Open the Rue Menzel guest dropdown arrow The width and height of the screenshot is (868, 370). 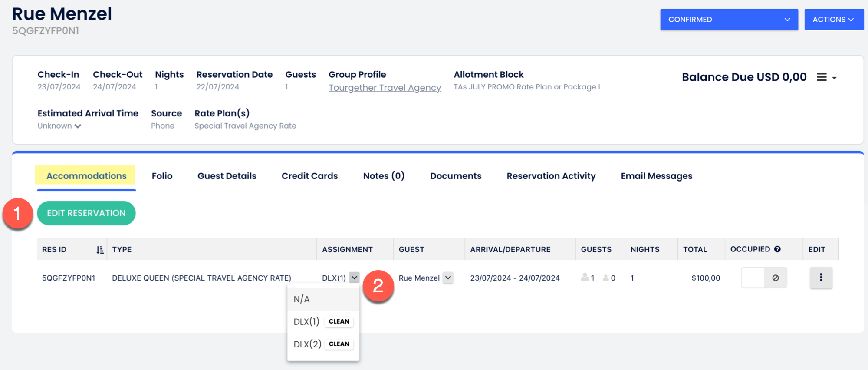448,277
